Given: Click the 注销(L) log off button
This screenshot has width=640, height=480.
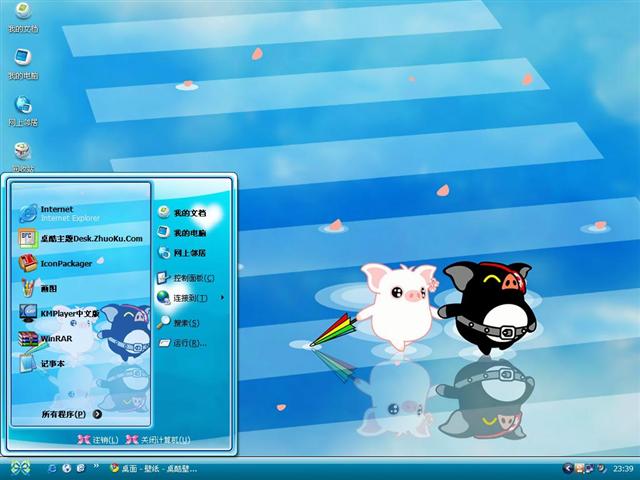Looking at the screenshot, I should 98,440.
